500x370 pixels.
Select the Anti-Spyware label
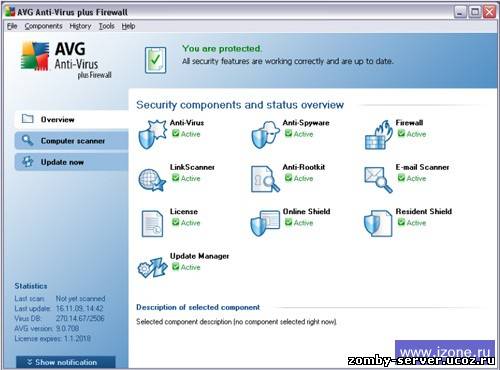pos(306,123)
